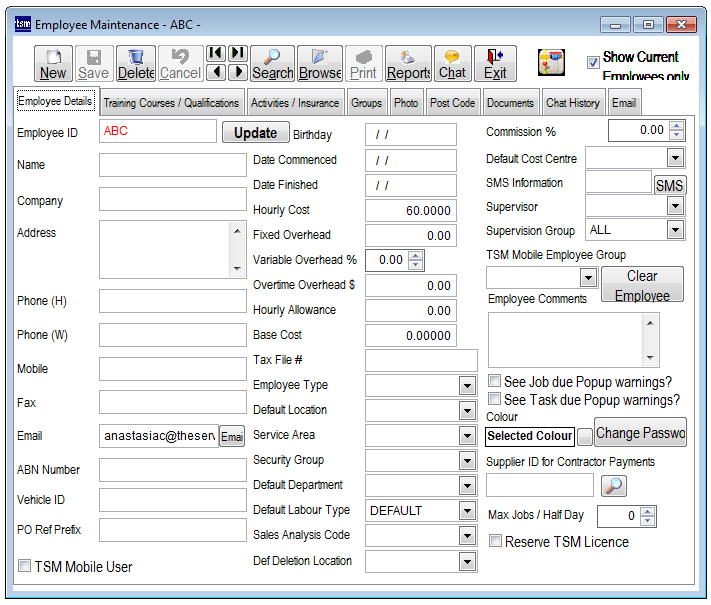Image resolution: width=711 pixels, height=605 pixels.
Task: Tick the Reserve TSM Licence checkbox
Action: tap(495, 542)
